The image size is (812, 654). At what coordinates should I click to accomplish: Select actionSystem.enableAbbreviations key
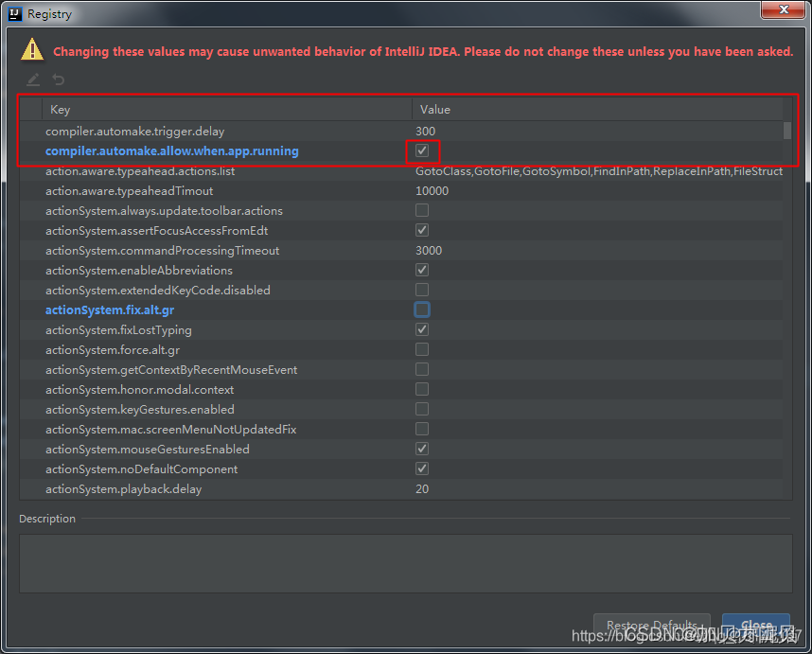click(x=139, y=271)
